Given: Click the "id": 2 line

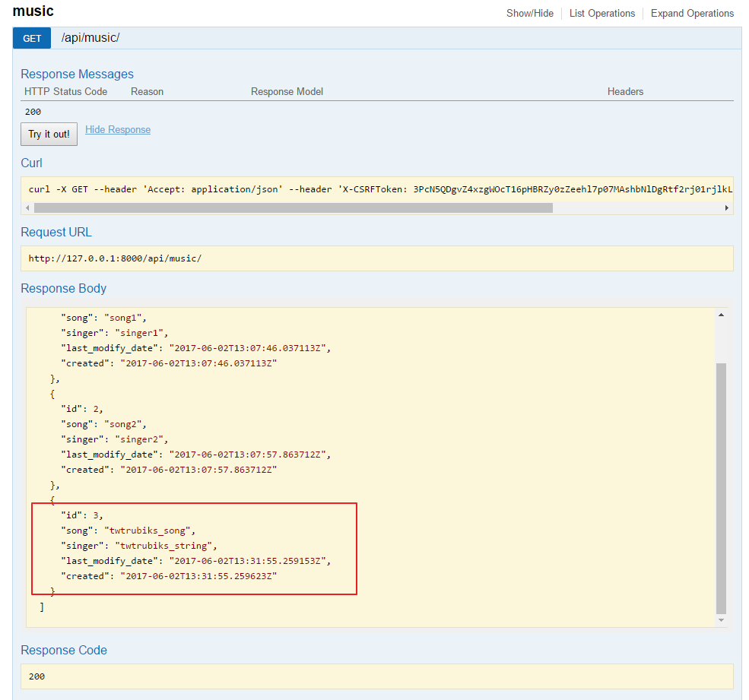Looking at the screenshot, I should click(x=81, y=409).
